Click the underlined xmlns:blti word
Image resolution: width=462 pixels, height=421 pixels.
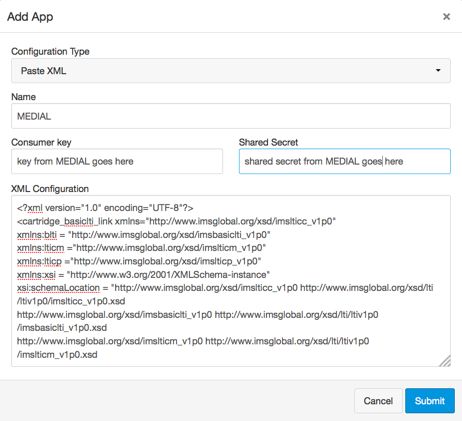(37, 235)
